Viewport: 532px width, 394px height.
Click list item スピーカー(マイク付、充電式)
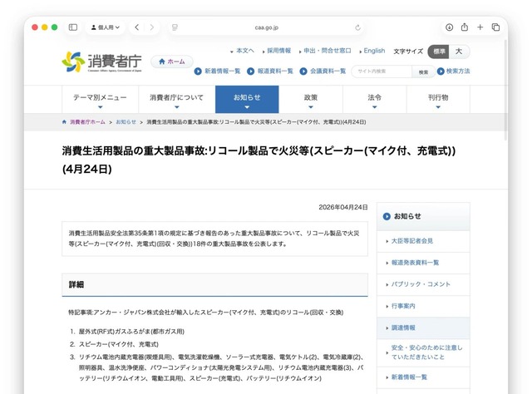pos(119,344)
